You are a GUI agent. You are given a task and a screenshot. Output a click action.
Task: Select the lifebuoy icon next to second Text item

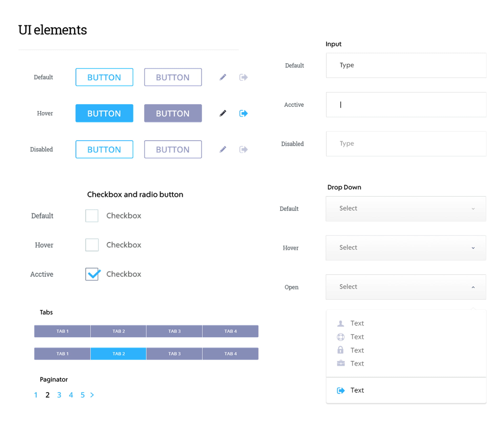coord(340,337)
